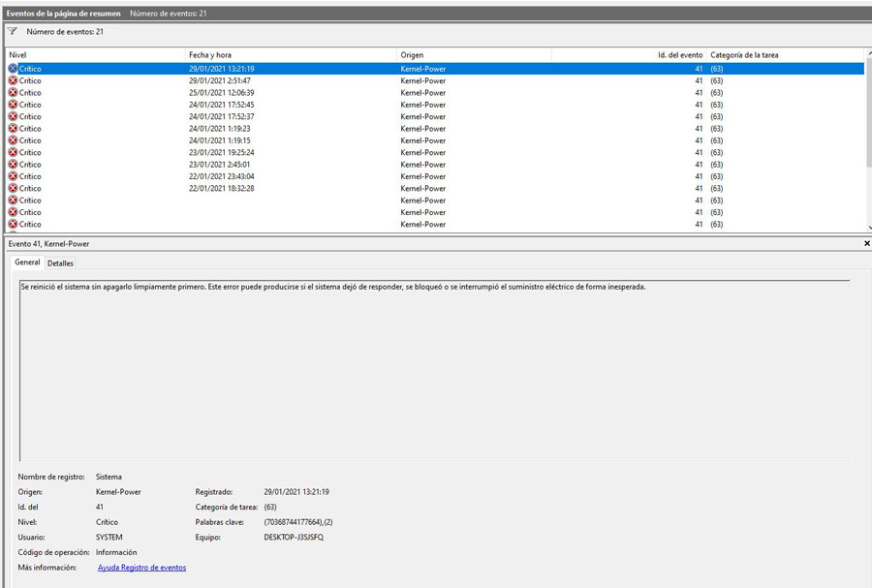This screenshot has width=872, height=588.
Task: Click critical icon for 29/01/2021 2:51:47 event
Action: click(13, 81)
